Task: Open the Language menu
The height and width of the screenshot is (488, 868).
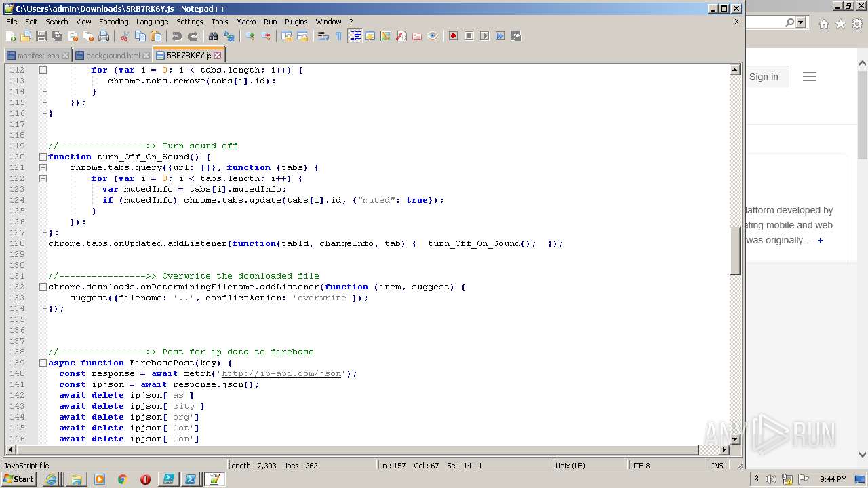Action: (152, 22)
